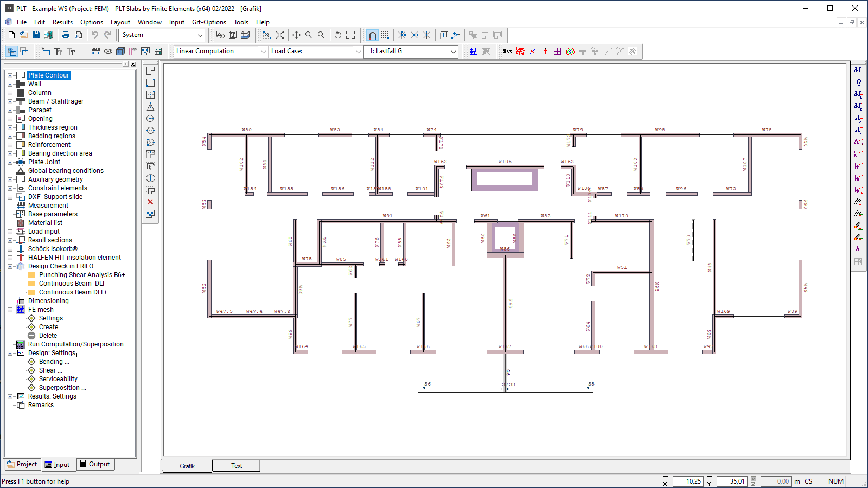Click the red X delete icon
The height and width of the screenshot is (488, 868).
pos(150,202)
